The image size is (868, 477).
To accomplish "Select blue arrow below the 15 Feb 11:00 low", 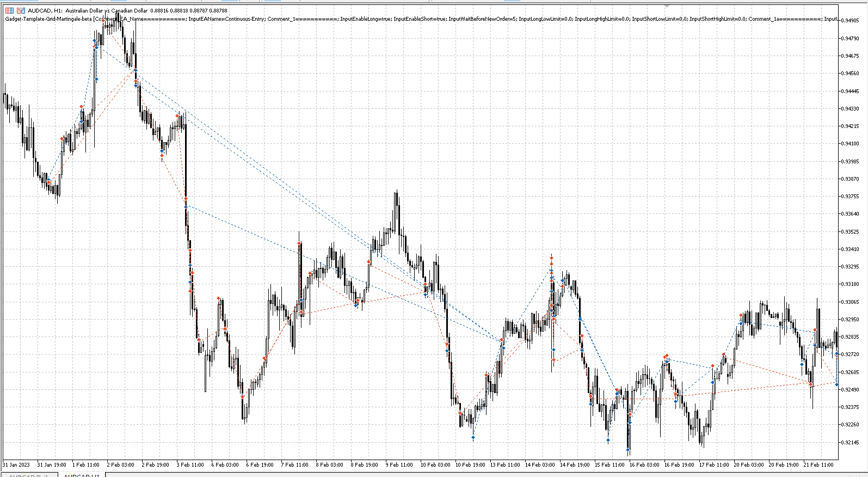I will [608, 440].
